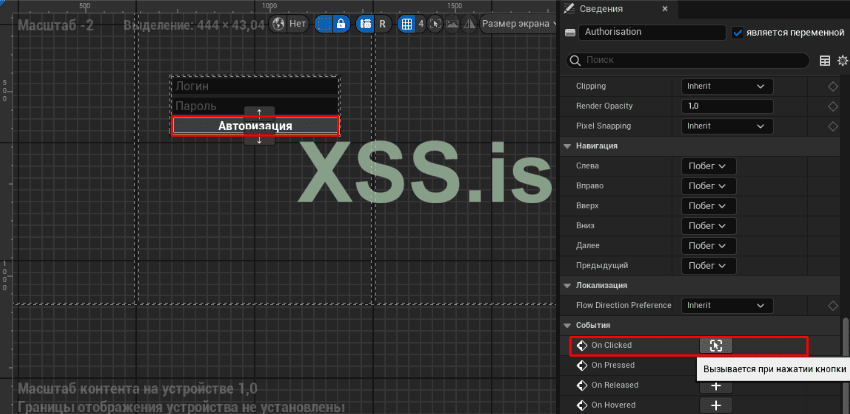Click the up arrow handle above Авторизация
This screenshot has width=850, height=414.
point(259,112)
